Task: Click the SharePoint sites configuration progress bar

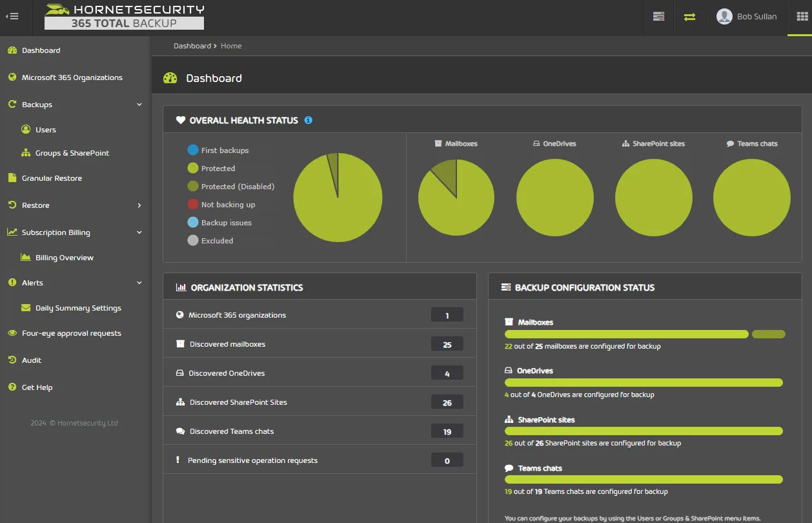Action: [644, 431]
